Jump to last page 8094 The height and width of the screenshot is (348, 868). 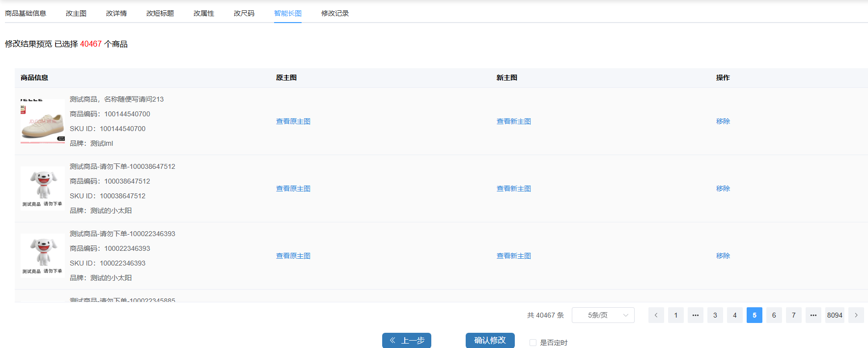click(835, 315)
